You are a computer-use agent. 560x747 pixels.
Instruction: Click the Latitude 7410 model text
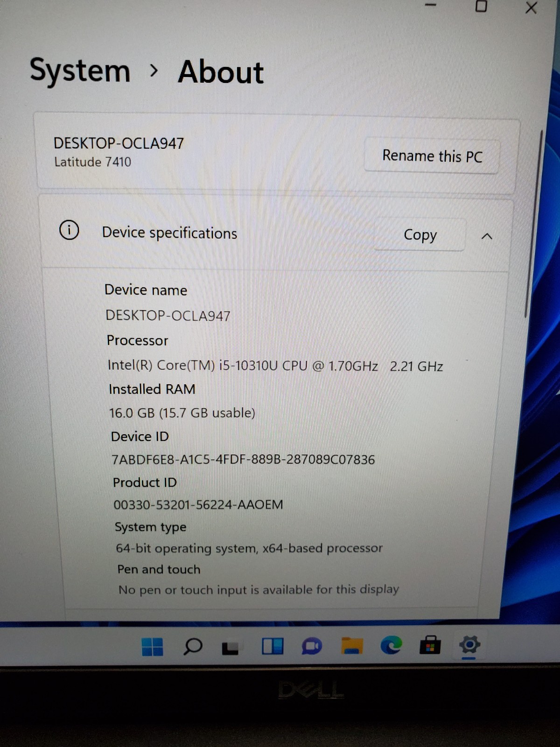coord(93,162)
